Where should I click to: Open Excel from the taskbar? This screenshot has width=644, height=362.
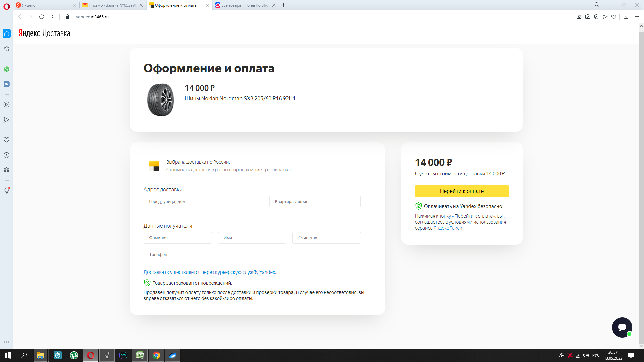[140, 355]
